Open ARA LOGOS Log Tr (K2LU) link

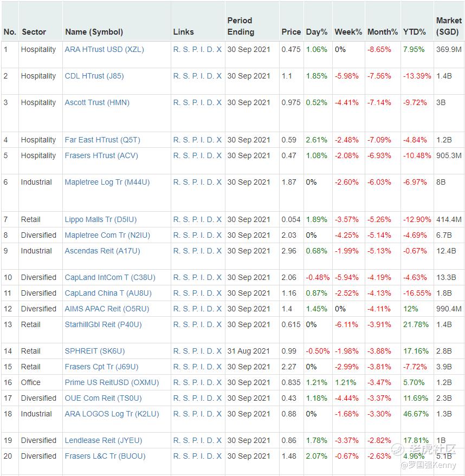tap(112, 414)
